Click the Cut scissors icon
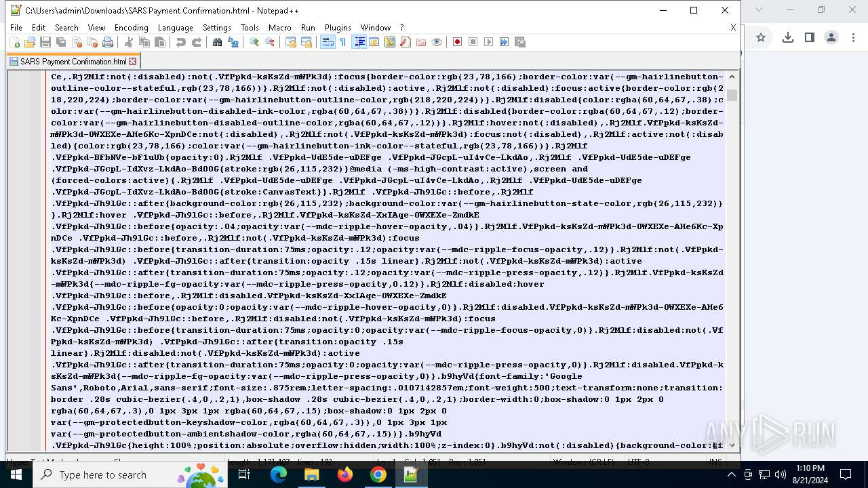The width and height of the screenshot is (868, 488). coord(129,42)
